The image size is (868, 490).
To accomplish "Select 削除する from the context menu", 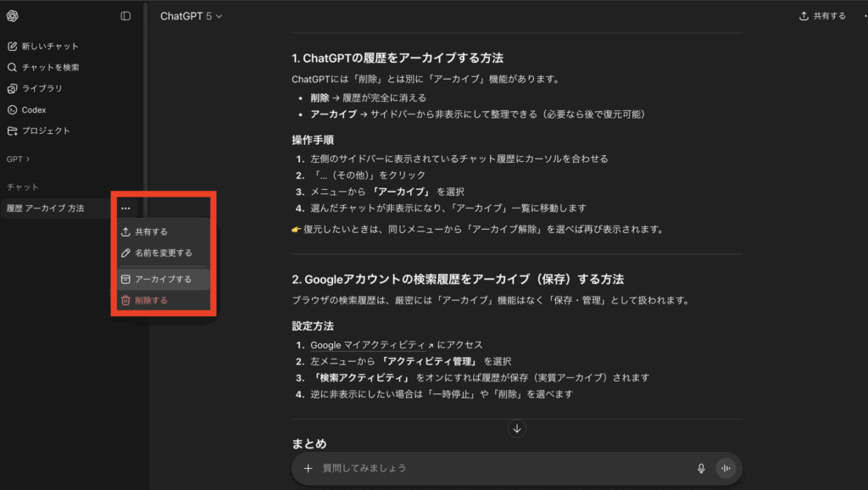I will click(151, 300).
